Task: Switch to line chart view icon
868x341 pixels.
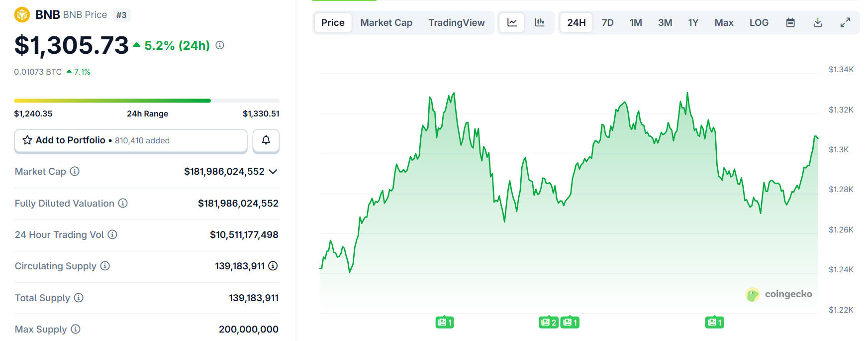Action: [x=512, y=22]
